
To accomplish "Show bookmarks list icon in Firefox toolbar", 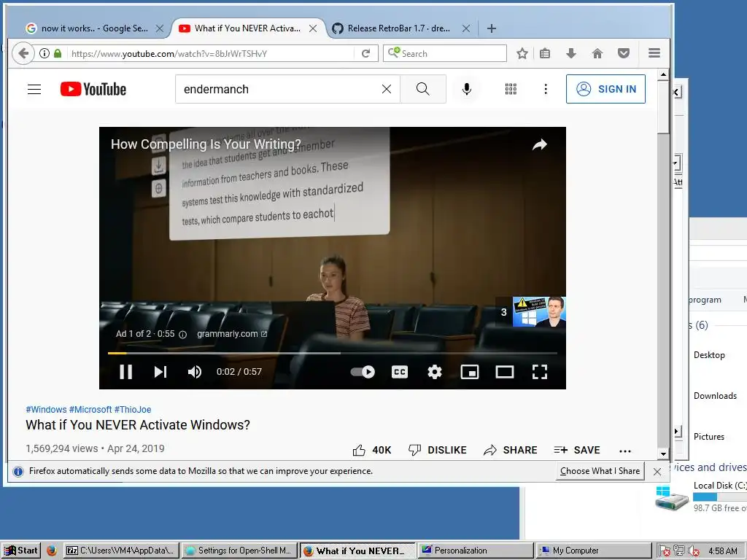I will point(545,53).
